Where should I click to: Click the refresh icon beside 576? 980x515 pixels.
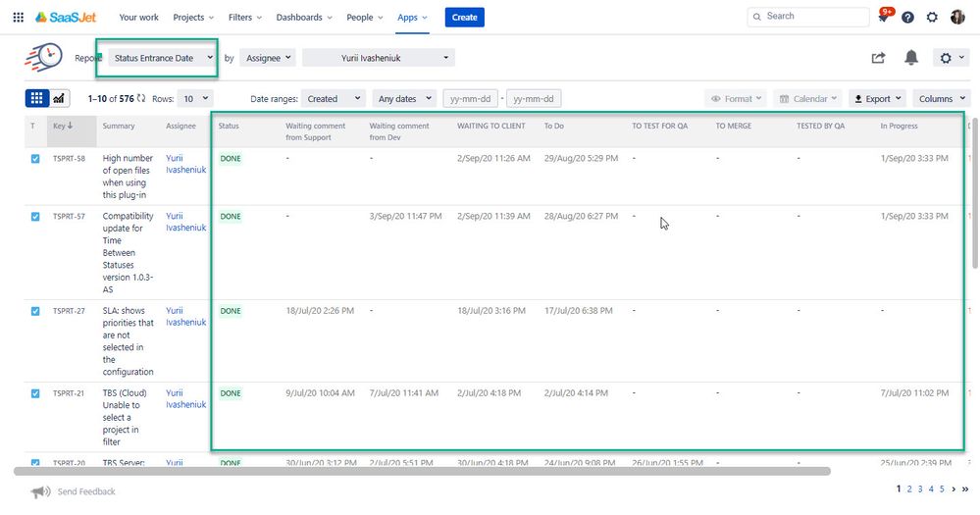point(142,98)
